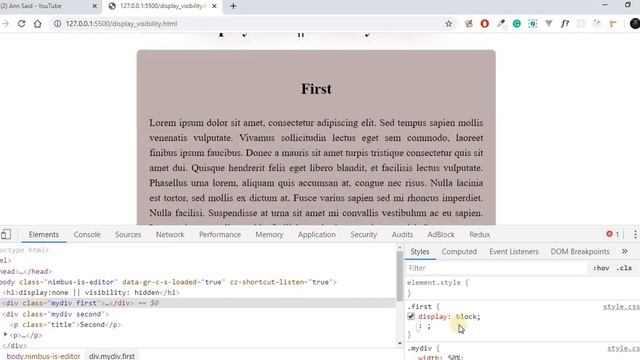Screen dimensions: 640x360
Task: Open the Sources tab in DevTools
Action: tap(128, 235)
